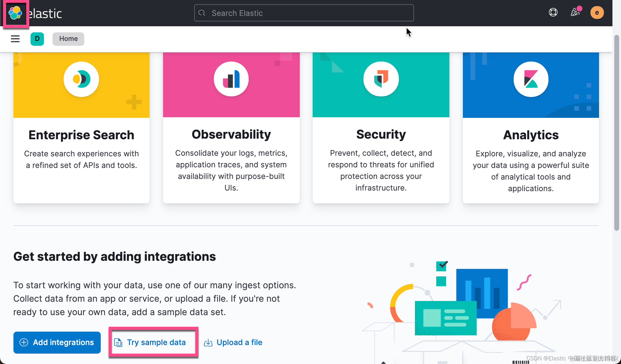Image resolution: width=621 pixels, height=364 pixels.
Task: Open the hamburger navigation menu
Action: 15,39
